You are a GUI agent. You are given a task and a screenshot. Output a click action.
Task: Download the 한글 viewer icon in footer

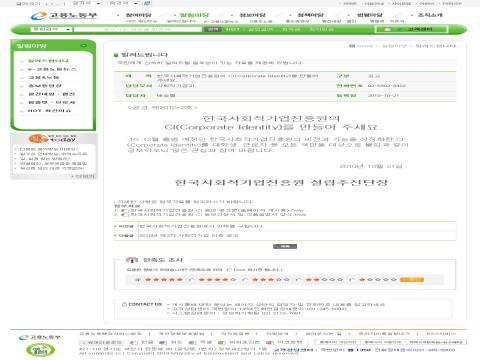133,342
